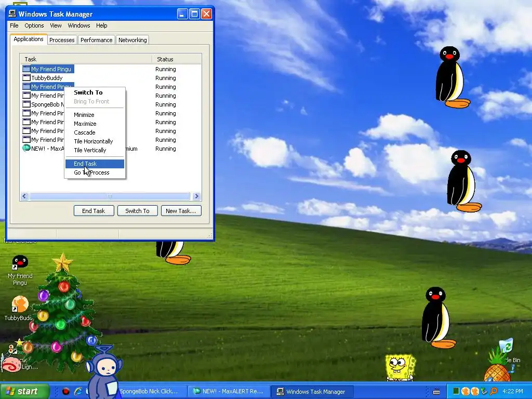Viewport: 532px width, 399px height.
Task: Launch Internet Explorer from quick launch
Action: pos(78,392)
